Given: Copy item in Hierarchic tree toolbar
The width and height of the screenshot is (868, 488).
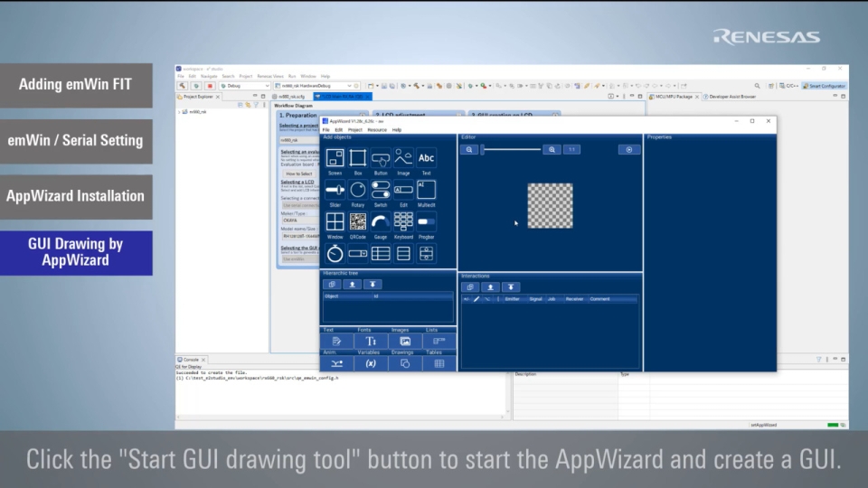Looking at the screenshot, I should (x=332, y=285).
